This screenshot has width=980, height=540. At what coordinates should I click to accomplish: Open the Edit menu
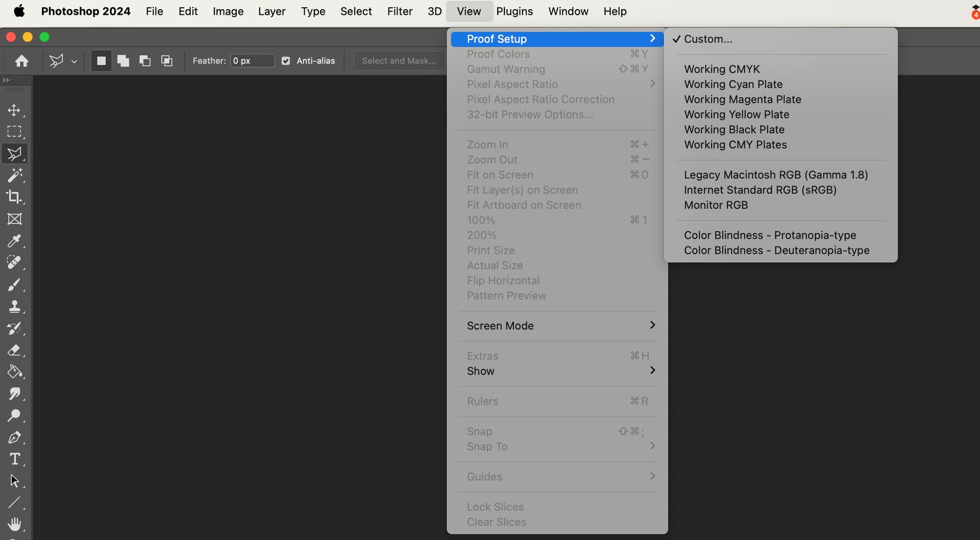(x=188, y=11)
